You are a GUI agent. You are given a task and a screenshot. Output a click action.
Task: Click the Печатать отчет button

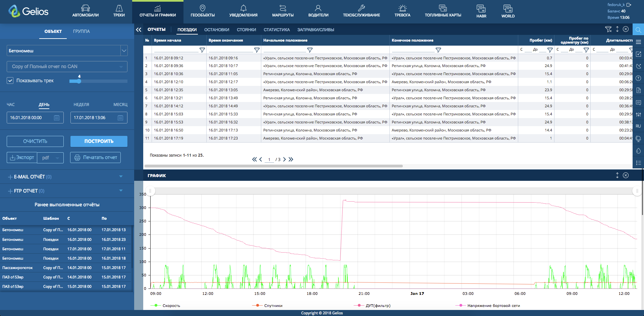tap(95, 157)
